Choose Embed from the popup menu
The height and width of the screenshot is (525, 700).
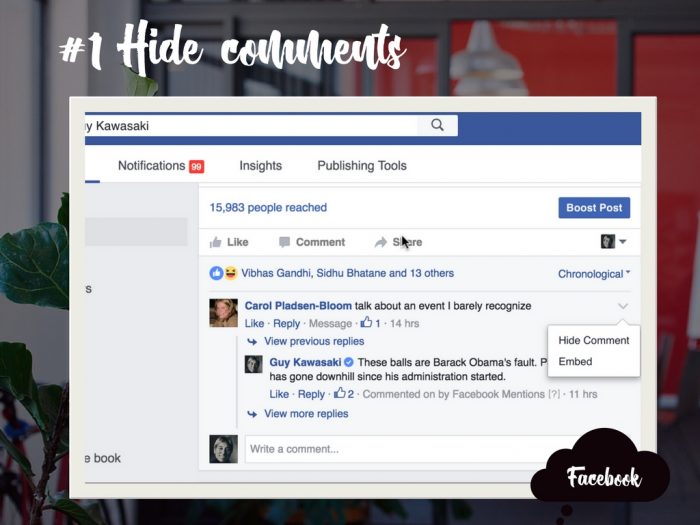(575, 362)
